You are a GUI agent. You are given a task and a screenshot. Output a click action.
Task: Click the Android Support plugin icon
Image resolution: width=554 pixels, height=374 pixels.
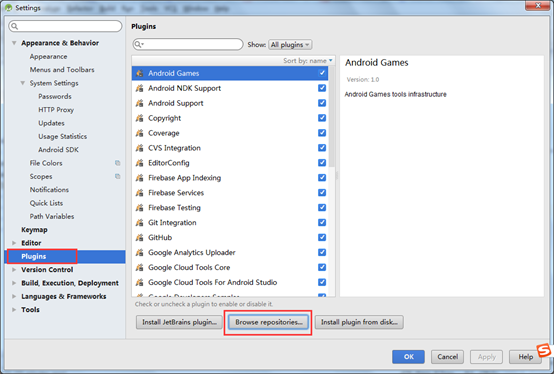pyautogui.click(x=140, y=103)
